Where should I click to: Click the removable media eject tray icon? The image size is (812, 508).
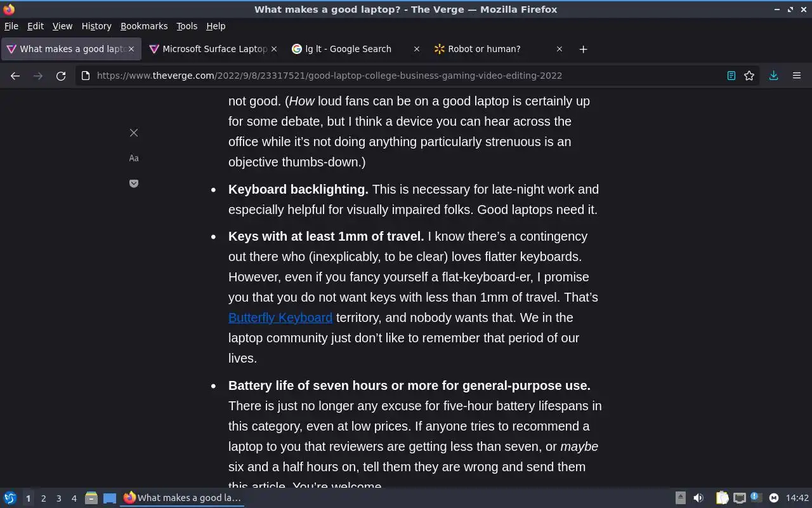[680, 498]
